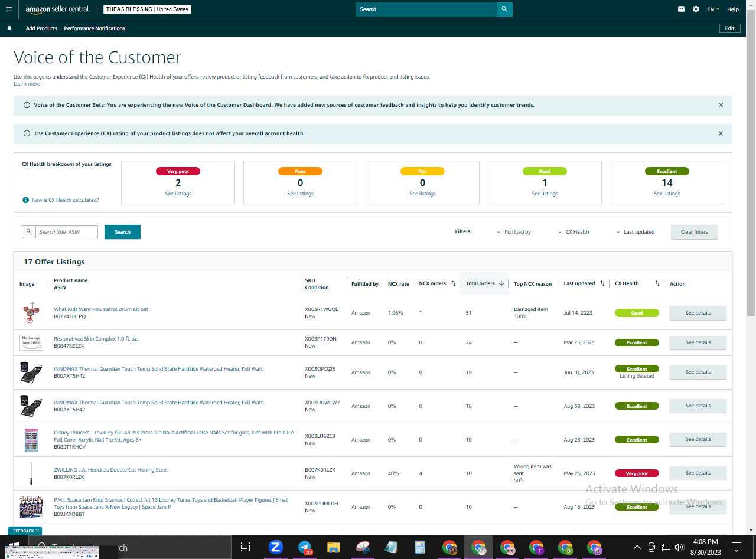Open Snipping Tool from the taskbar
Viewport: 756px width, 559px height.
coord(363,547)
